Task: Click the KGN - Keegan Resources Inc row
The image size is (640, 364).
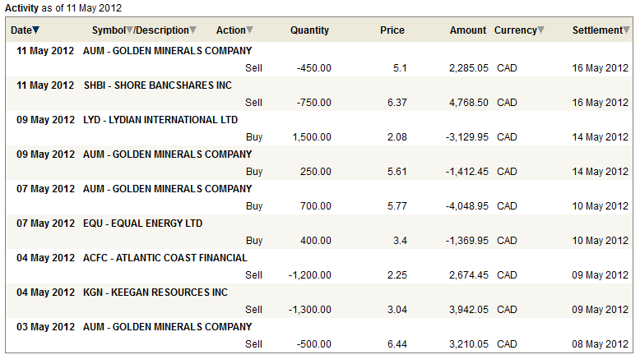Action: pos(155,293)
